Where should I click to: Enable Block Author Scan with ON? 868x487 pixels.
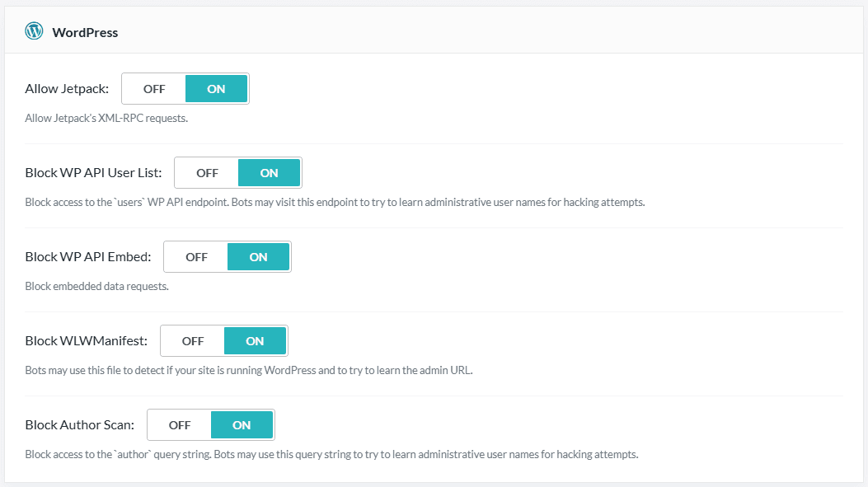242,425
